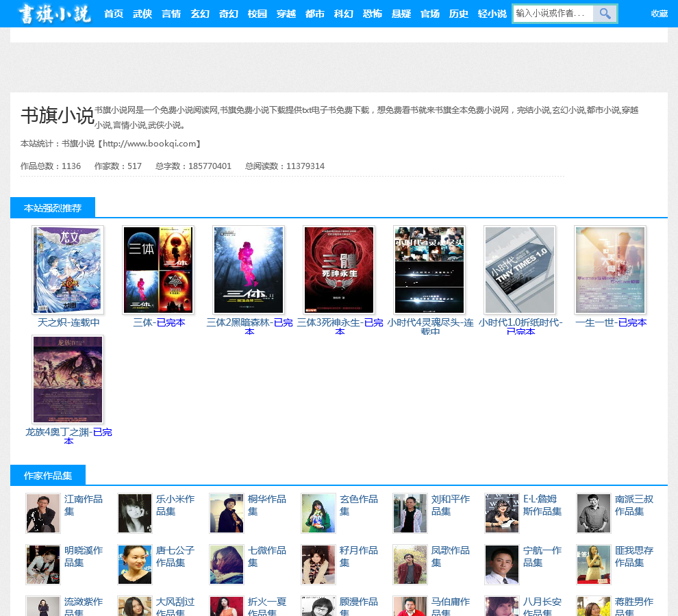
Task: Click 桐华 author photo
Action: coord(227,513)
